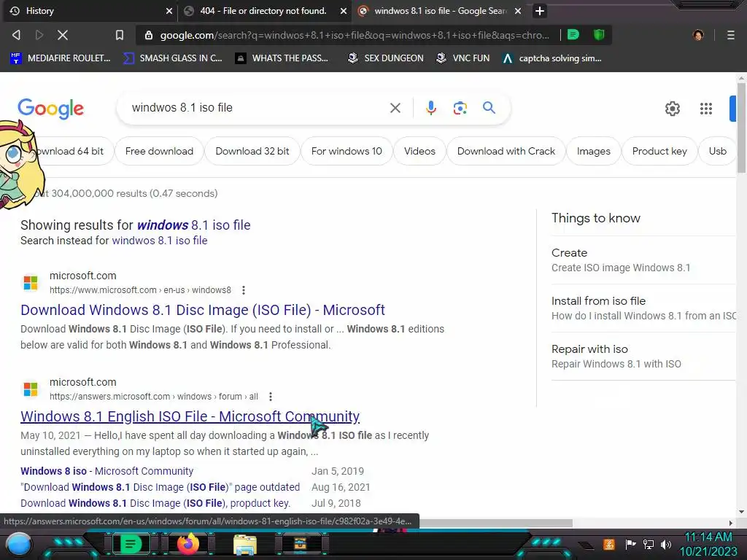Open the propduct key sublink
The image size is (747, 560).
155,503
